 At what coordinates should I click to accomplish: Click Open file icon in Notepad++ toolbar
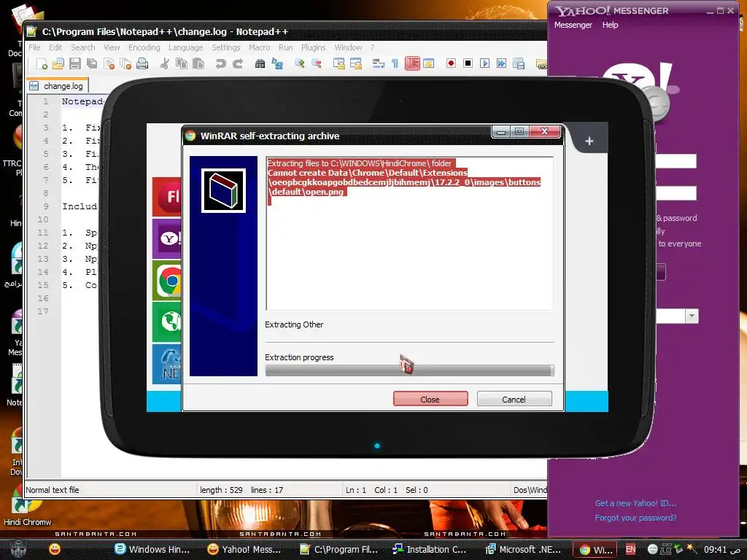pos(58,63)
